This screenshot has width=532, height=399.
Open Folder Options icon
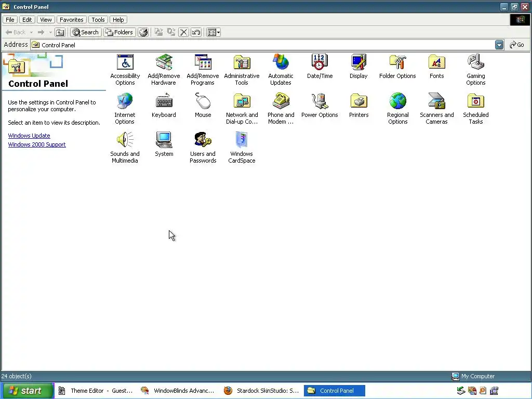(397, 66)
